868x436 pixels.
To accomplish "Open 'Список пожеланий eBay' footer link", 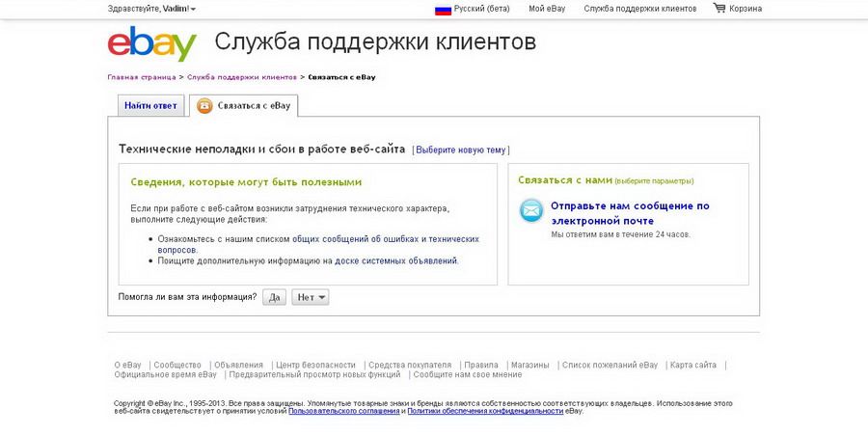I will tap(610, 365).
